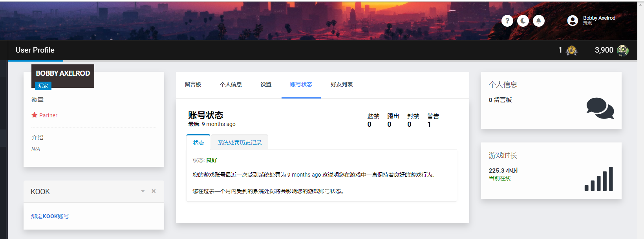Image resolution: width=644 pixels, height=239 pixels.
Task: Click the 监禁 count label
Action: coord(373,116)
